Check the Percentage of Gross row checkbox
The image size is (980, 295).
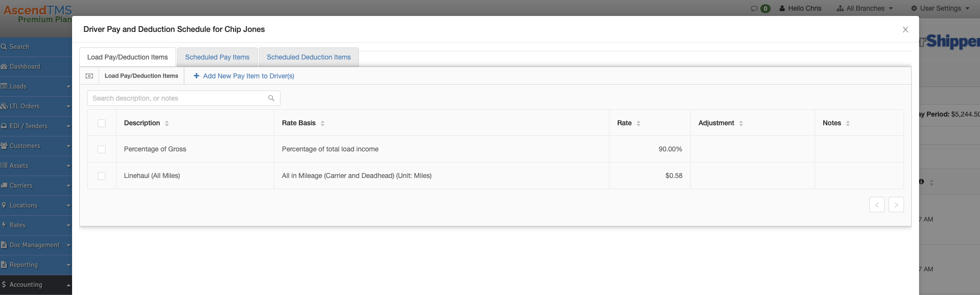click(102, 149)
